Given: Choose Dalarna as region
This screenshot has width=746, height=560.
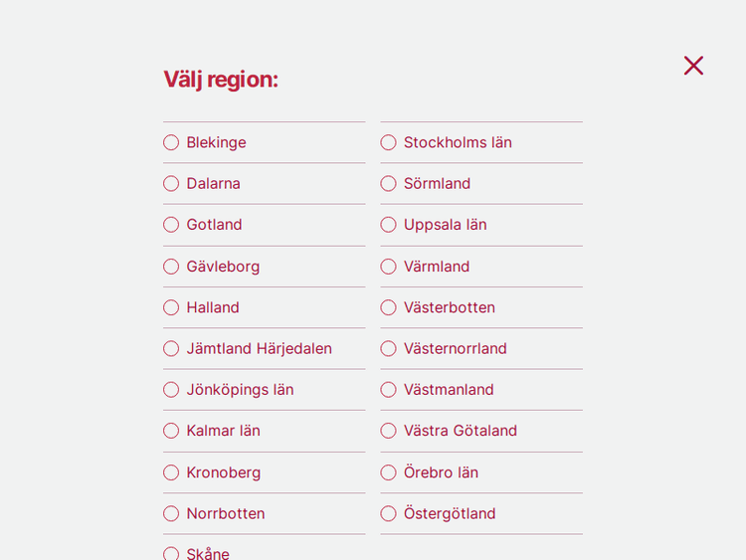Looking at the screenshot, I should 171,184.
